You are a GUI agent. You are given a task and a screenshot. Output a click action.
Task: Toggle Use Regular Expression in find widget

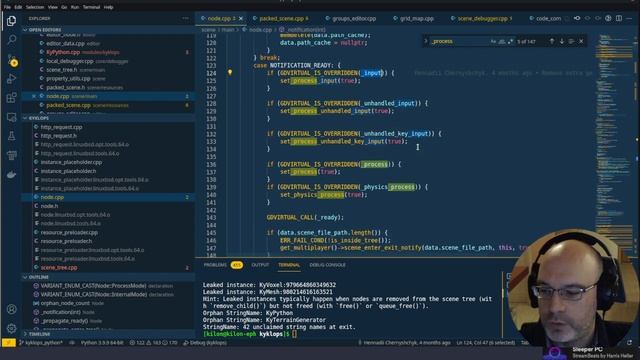click(510, 41)
